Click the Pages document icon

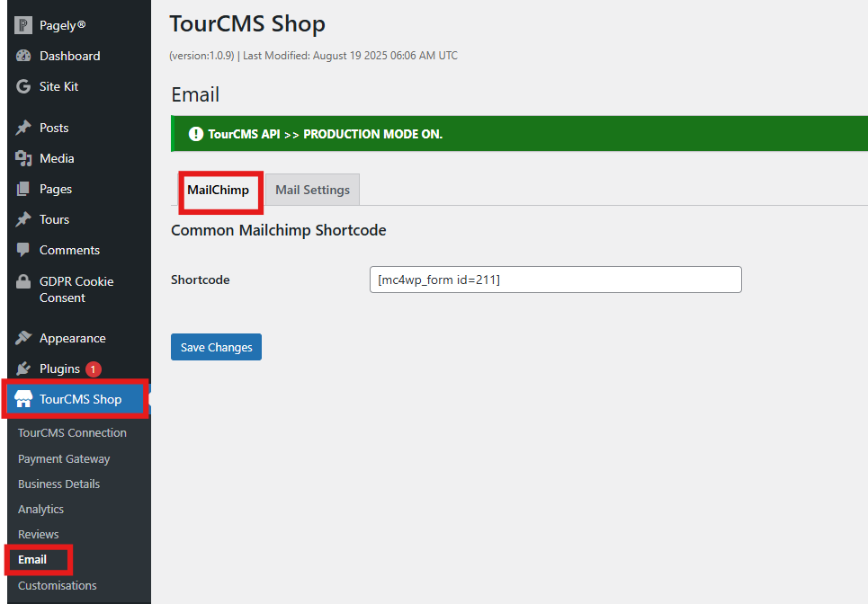coord(23,189)
